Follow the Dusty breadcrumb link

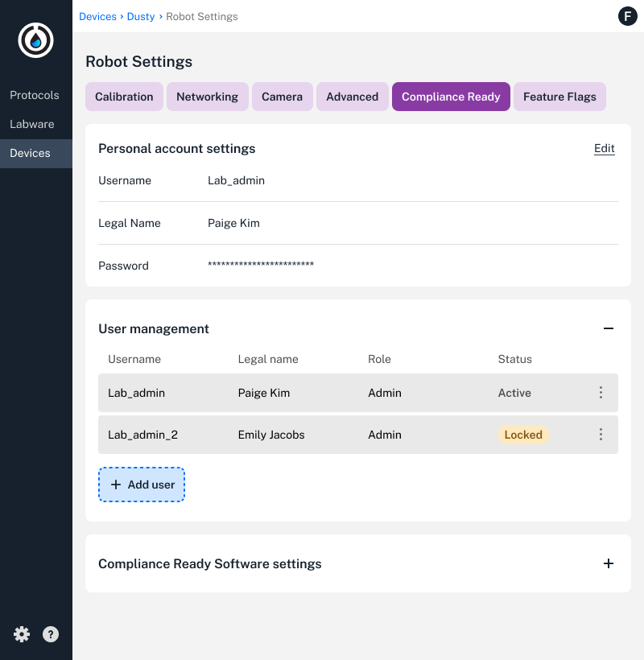pos(141,16)
